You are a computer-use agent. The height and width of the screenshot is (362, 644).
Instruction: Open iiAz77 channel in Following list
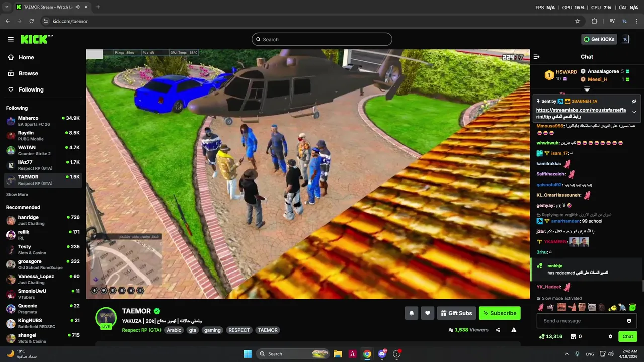click(x=43, y=165)
